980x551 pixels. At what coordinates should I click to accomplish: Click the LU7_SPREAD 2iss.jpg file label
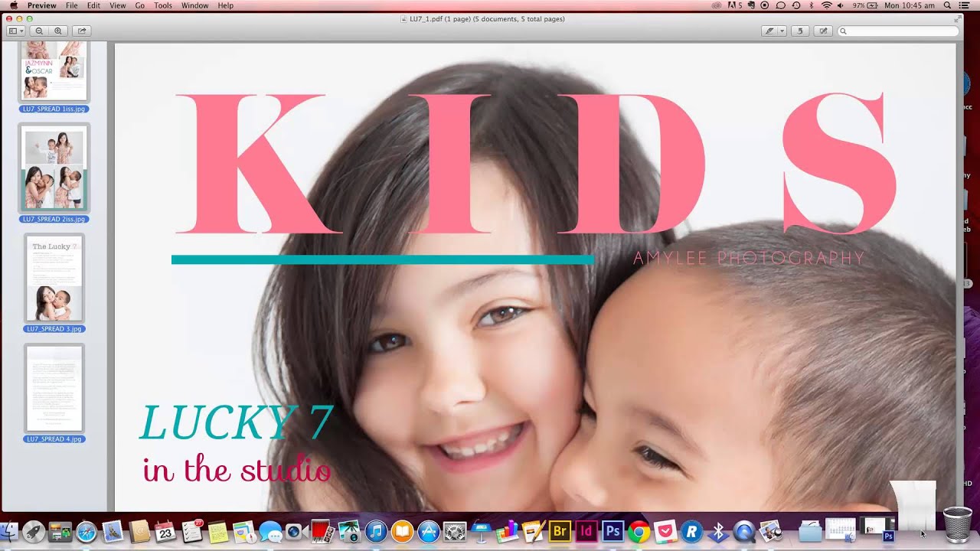click(x=54, y=219)
